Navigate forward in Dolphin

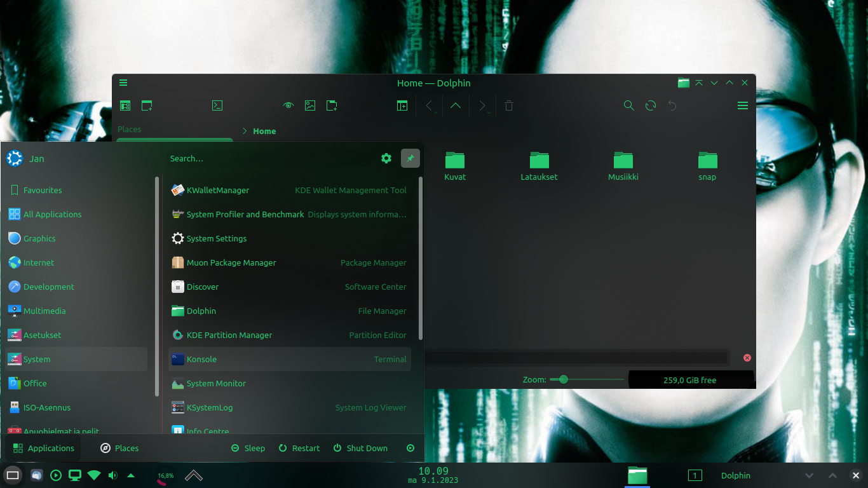coord(482,105)
